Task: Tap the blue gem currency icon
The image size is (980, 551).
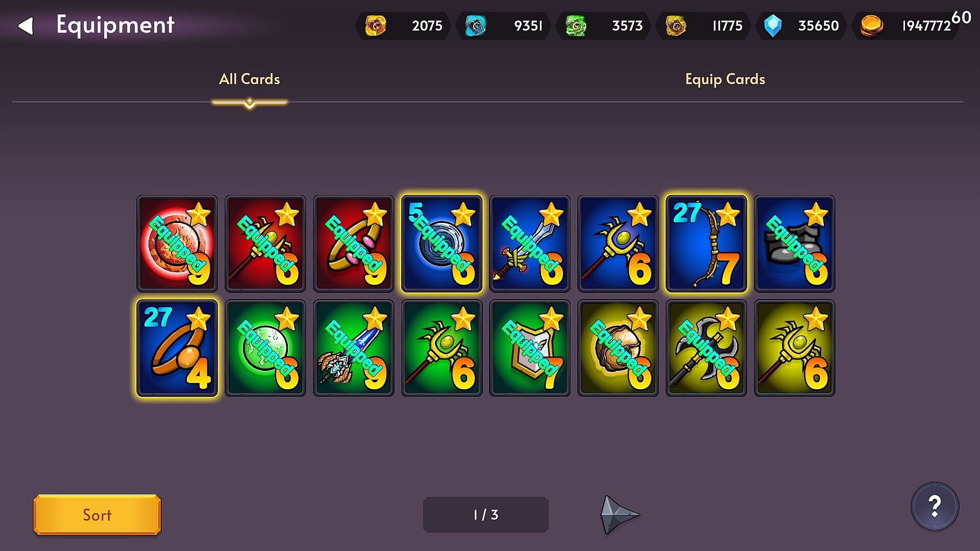Action: 773,26
